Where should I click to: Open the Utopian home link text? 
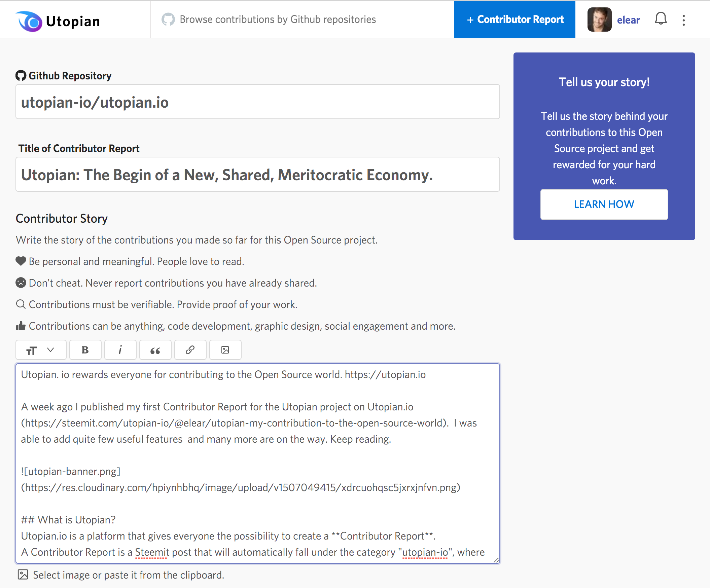[x=73, y=21]
